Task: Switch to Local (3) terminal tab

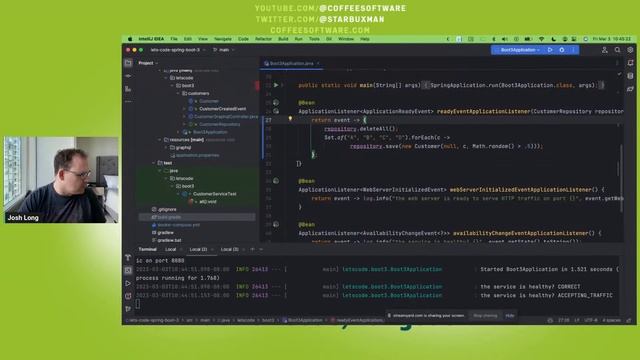Action: [229, 249]
